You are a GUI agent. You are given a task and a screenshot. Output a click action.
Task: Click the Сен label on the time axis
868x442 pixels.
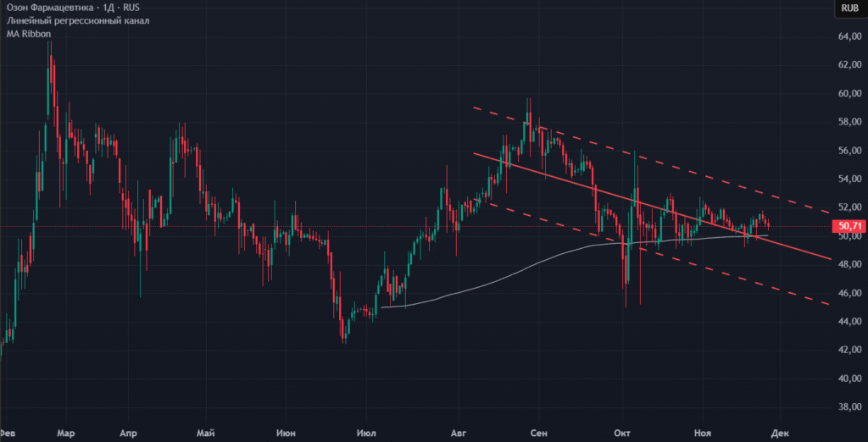coord(538,433)
